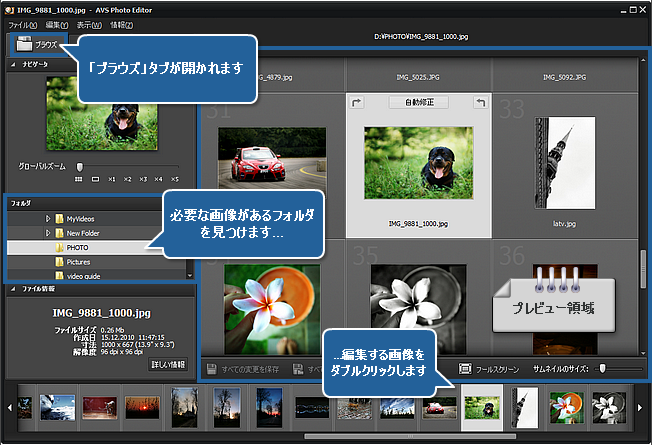Set global zoom to ×5
This screenshot has height=445, width=652.
point(175,180)
